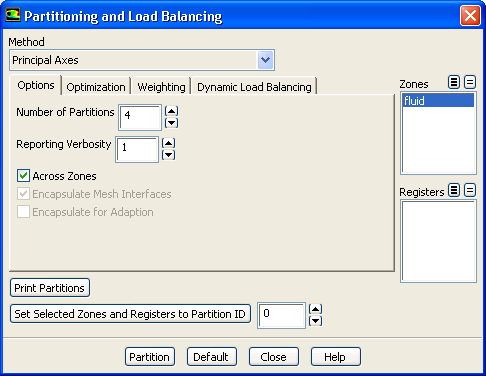
Task: Close the Partitioning and Load Balancing window
Action: point(470,15)
